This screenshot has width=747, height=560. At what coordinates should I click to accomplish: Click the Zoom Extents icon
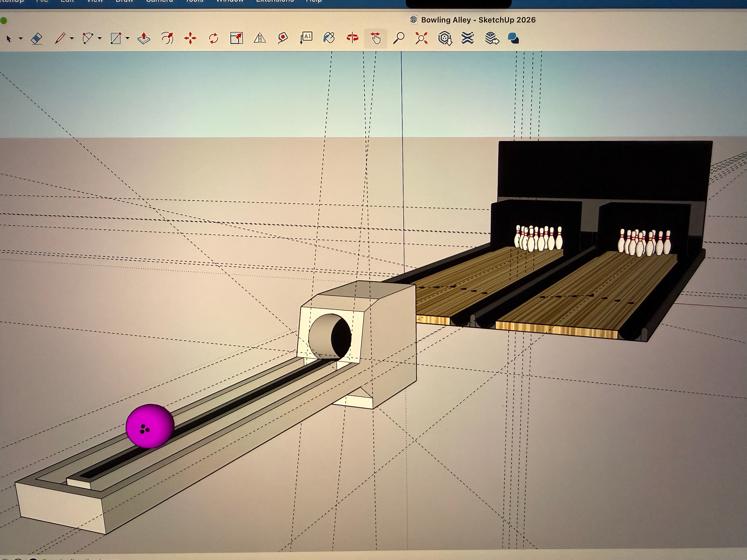pyautogui.click(x=422, y=38)
